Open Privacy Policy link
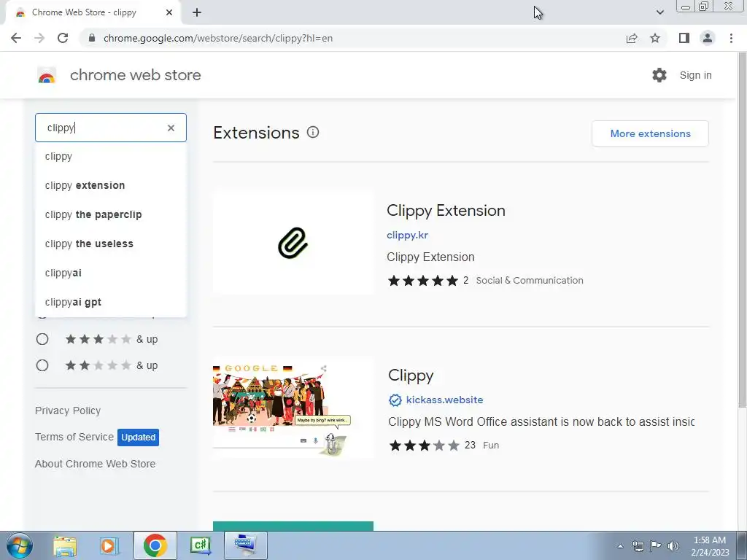 [68, 411]
